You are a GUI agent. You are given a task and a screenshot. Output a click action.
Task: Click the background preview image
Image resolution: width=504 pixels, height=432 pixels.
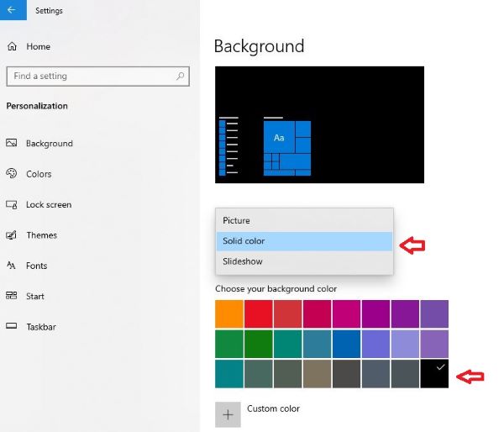(319, 124)
